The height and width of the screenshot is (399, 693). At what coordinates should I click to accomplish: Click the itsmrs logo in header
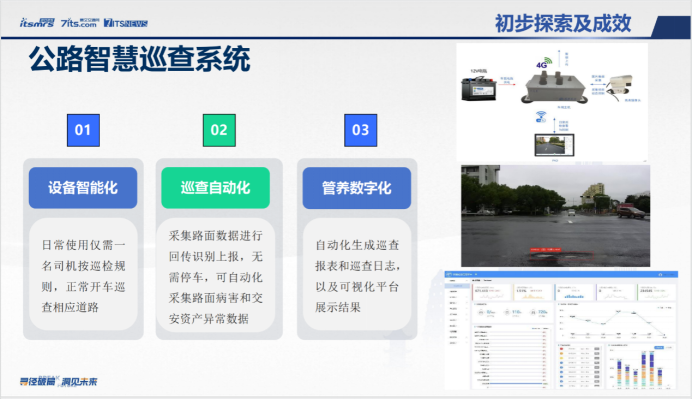[x=37, y=23]
